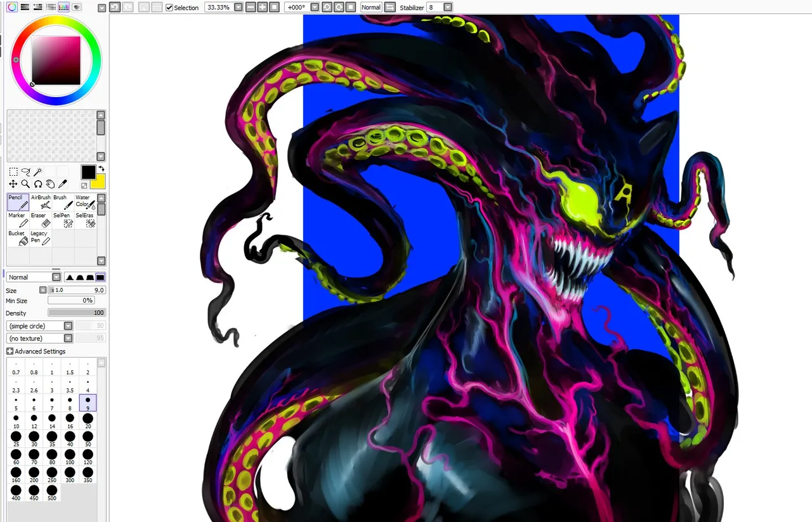Image resolution: width=812 pixels, height=522 pixels.
Task: Select the Eraser tool
Action: pyautogui.click(x=41, y=219)
